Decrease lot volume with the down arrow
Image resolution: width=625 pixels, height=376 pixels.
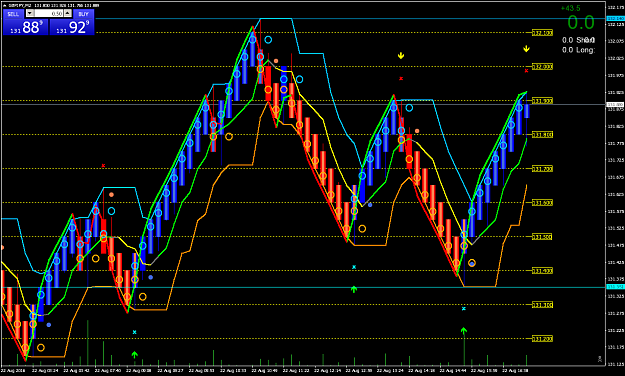click(x=29, y=13)
